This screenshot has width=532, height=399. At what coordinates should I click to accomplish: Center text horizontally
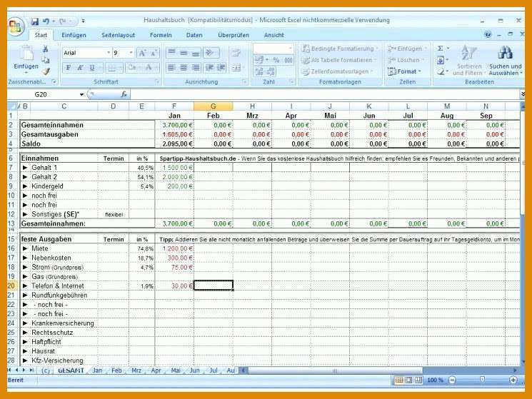[184, 68]
